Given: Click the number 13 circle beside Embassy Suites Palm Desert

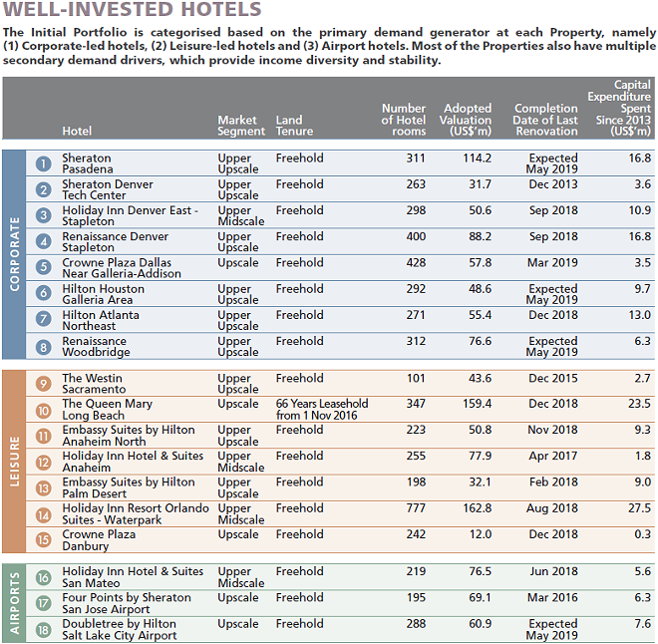Looking at the screenshot, I should [43, 488].
